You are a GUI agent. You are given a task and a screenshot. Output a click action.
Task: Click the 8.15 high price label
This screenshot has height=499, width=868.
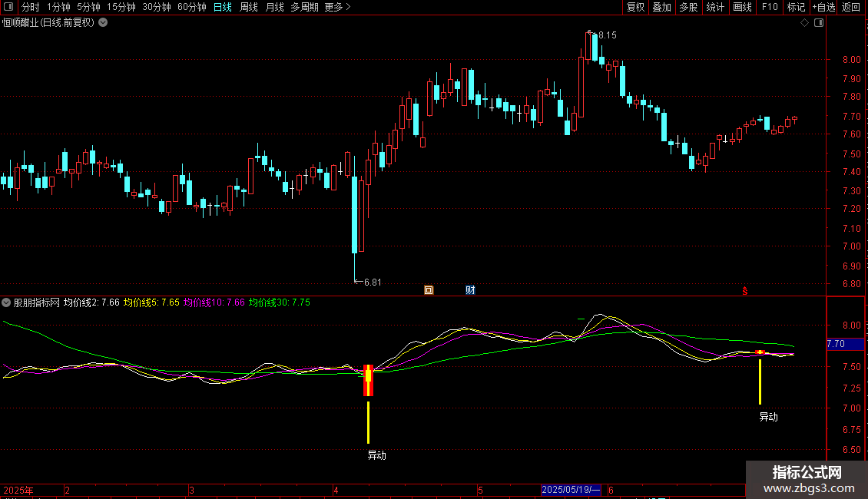coord(608,35)
